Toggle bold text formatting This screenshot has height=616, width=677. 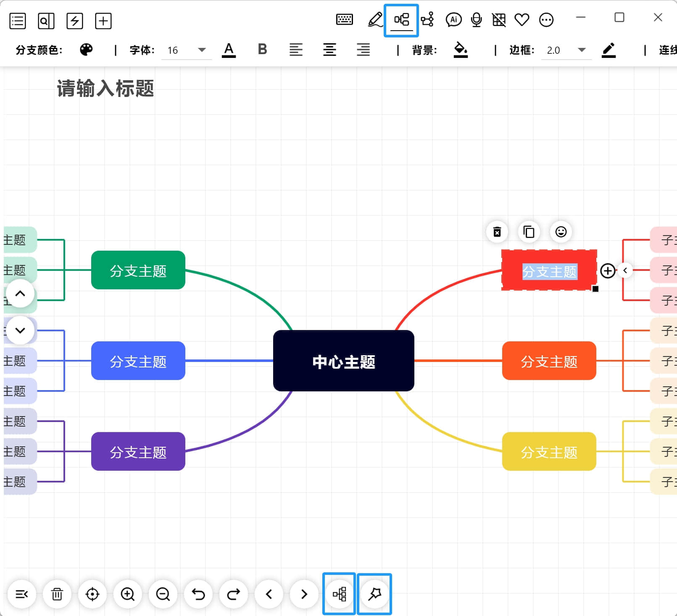pos(262,50)
